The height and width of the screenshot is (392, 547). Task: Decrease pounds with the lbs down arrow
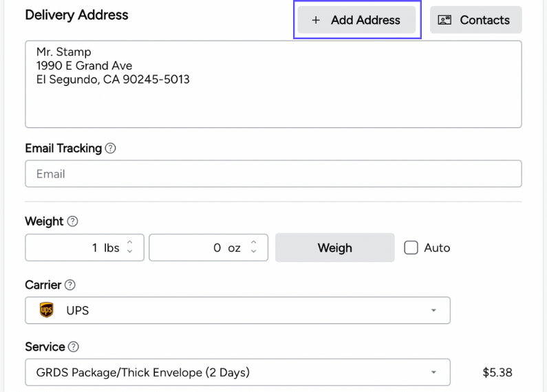coord(131,252)
